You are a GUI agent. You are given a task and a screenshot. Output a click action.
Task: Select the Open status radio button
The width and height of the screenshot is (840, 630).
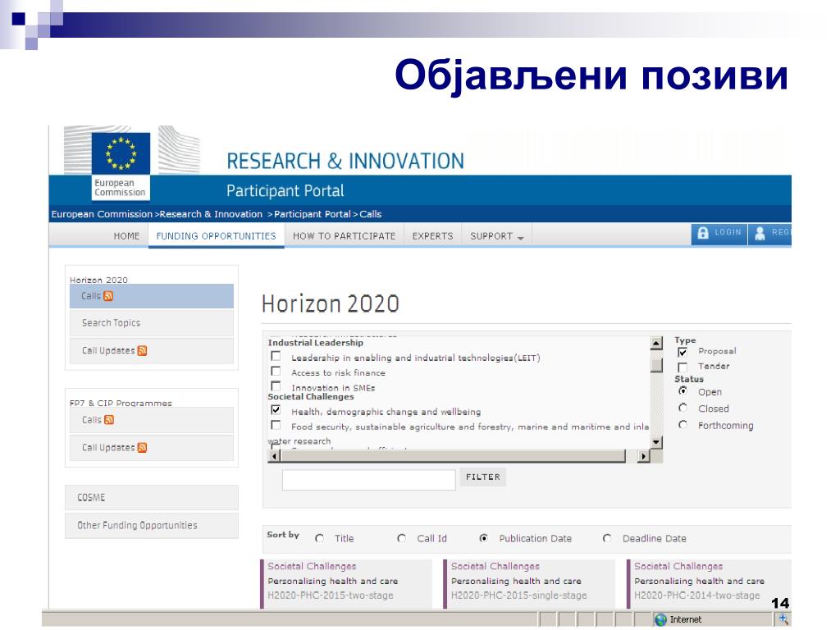(683, 391)
